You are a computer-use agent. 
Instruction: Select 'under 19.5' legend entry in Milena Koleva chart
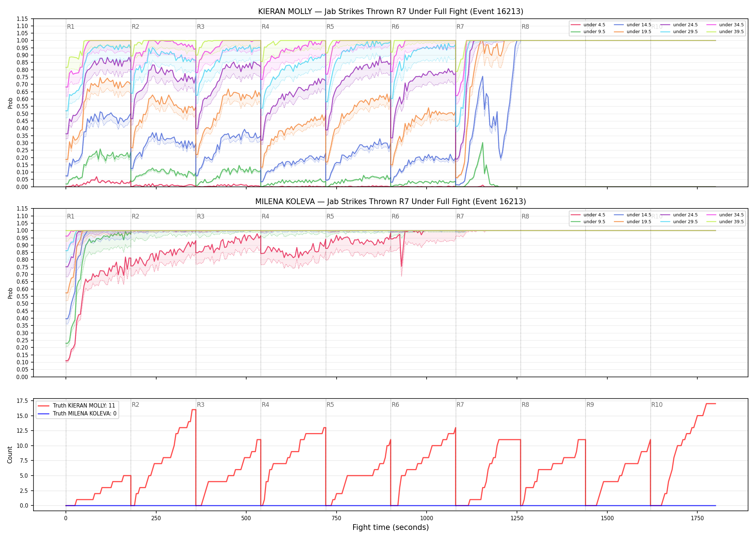(633, 222)
